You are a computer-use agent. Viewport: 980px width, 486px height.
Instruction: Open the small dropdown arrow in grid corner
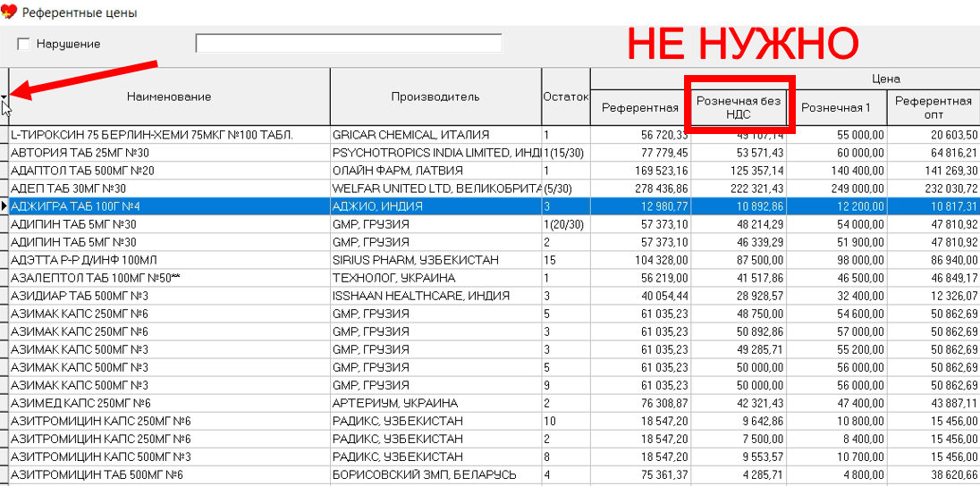coord(4,96)
